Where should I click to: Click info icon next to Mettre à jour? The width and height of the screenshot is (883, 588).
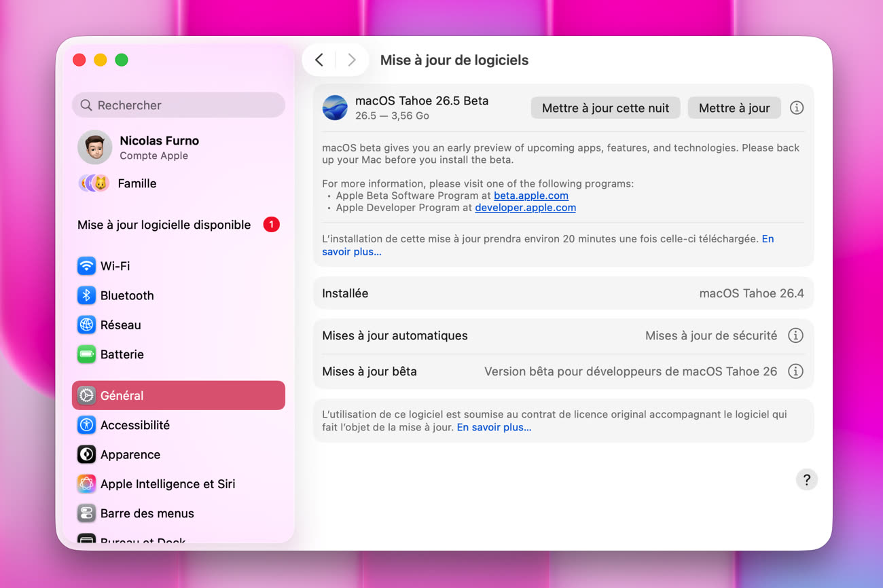coord(797,108)
